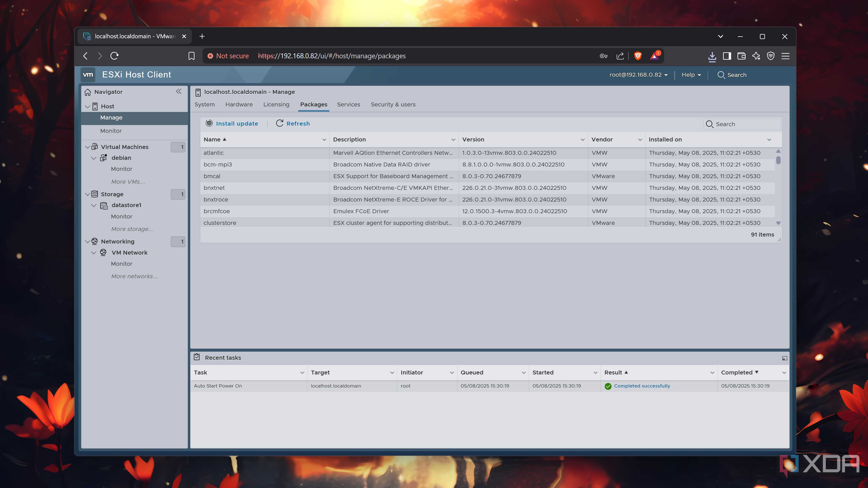
Task: Switch to the System tab
Action: pos(205,104)
